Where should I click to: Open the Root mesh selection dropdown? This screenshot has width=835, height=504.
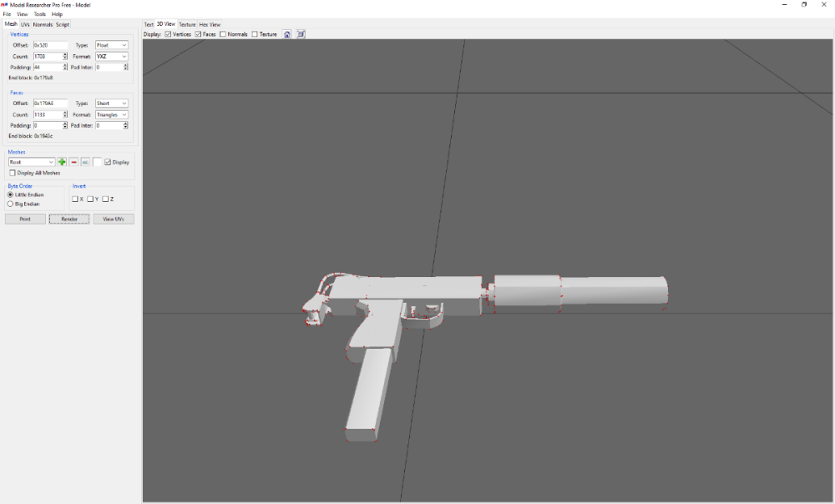pos(32,162)
